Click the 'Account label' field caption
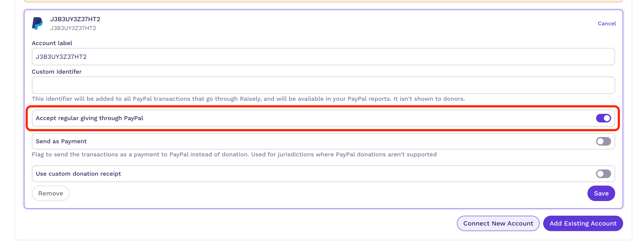Screen dimensions: 644x241 (52, 43)
